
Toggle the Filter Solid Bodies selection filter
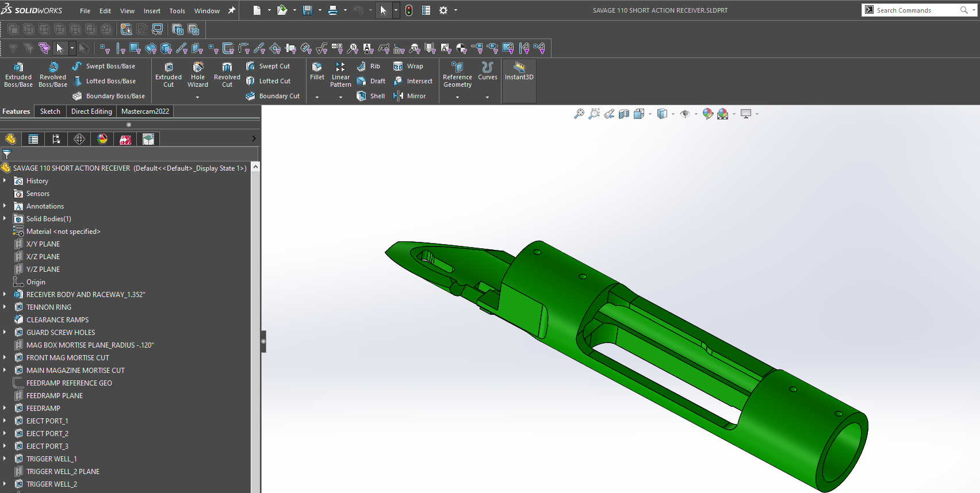click(x=166, y=48)
